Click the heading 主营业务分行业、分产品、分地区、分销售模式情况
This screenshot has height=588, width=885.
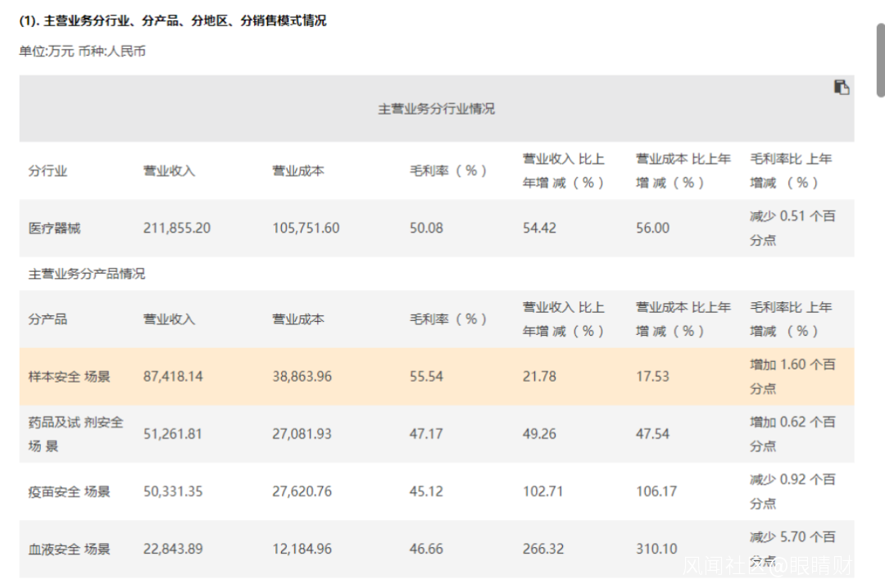pyautogui.click(x=173, y=20)
